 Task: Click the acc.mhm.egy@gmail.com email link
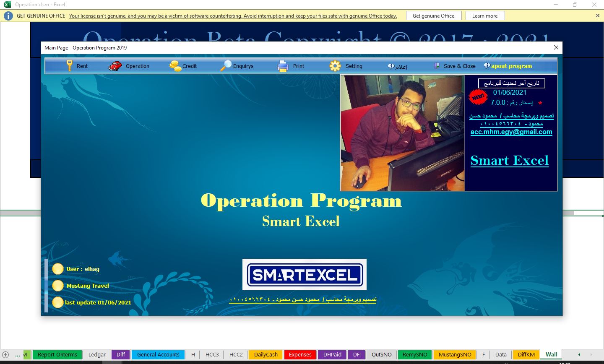click(511, 132)
